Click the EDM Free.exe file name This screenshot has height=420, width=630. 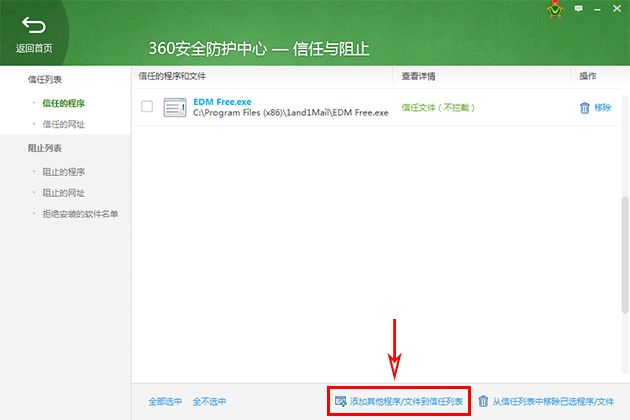click(x=220, y=101)
